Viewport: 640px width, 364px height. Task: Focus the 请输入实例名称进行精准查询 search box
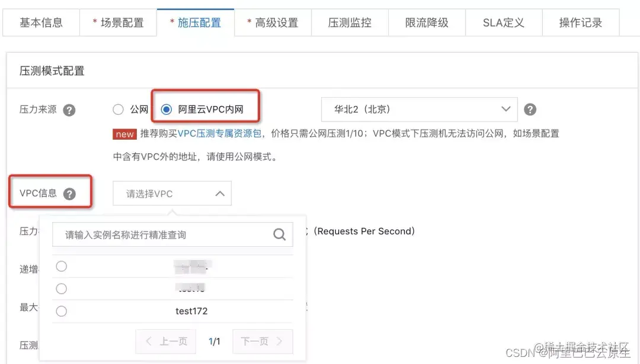pyautogui.click(x=172, y=234)
